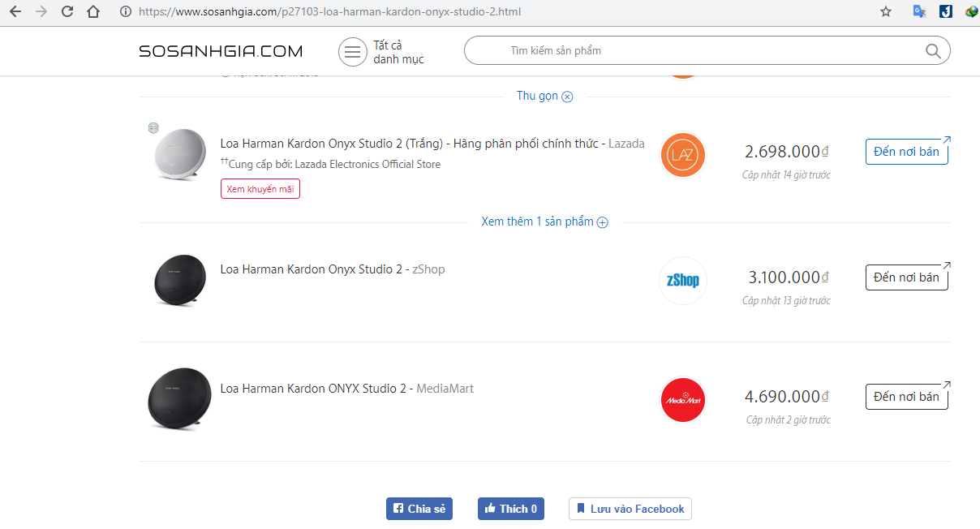Click the white Onyx Studio 2 thumbnail
Viewport: 980px width, 529px height.
pyautogui.click(x=179, y=153)
